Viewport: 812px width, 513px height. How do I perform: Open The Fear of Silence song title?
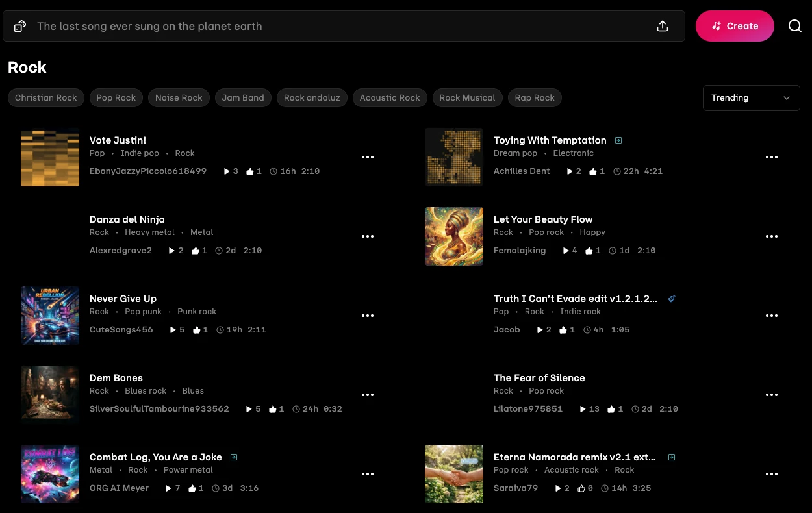(539, 378)
